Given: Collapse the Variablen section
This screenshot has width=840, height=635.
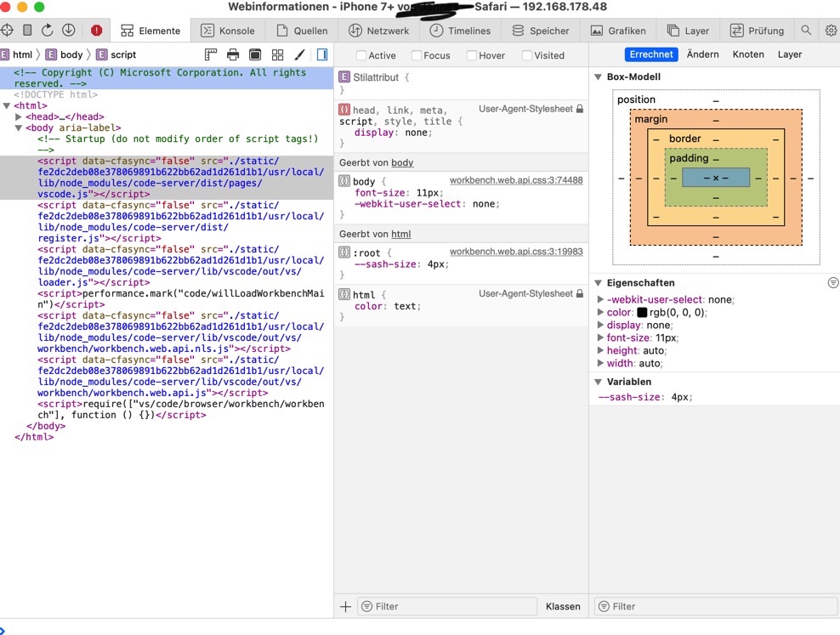Looking at the screenshot, I should click(599, 382).
